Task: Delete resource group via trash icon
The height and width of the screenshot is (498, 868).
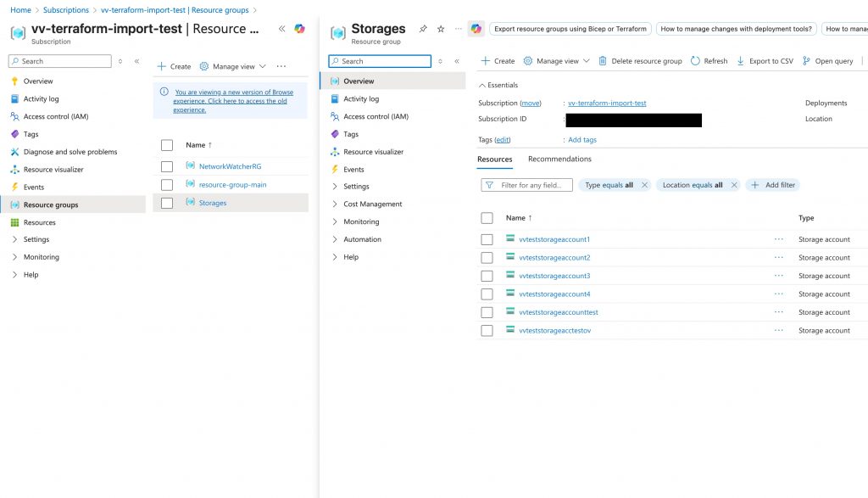Action: click(603, 61)
